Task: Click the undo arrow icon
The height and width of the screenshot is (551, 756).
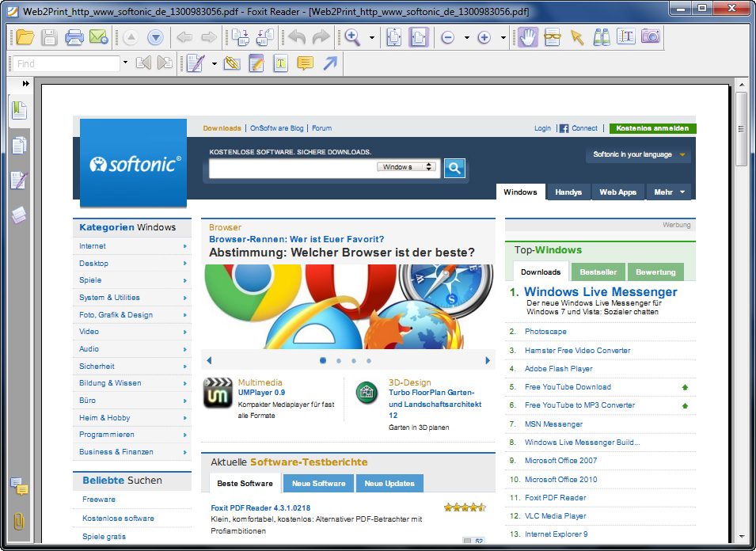Action: tap(297, 37)
